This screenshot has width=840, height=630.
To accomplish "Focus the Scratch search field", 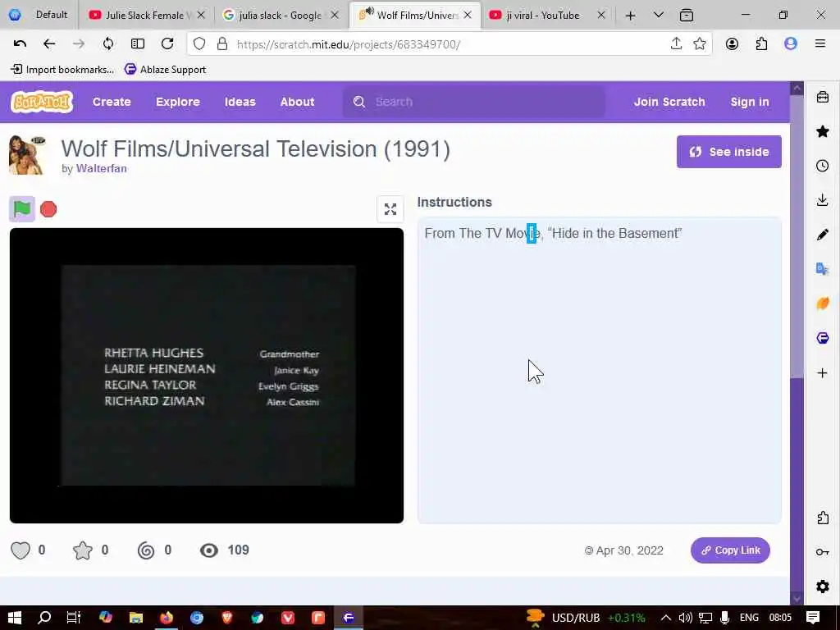I will 474,102.
